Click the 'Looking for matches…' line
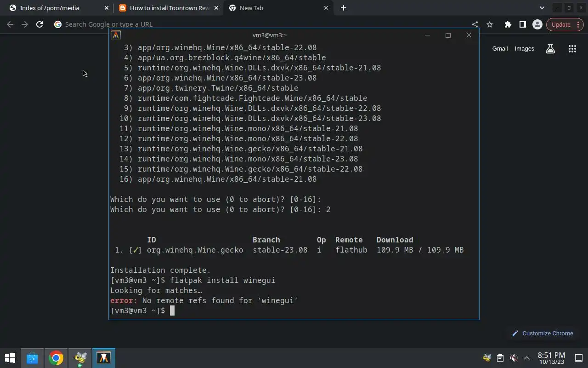588x368 pixels. (x=156, y=290)
